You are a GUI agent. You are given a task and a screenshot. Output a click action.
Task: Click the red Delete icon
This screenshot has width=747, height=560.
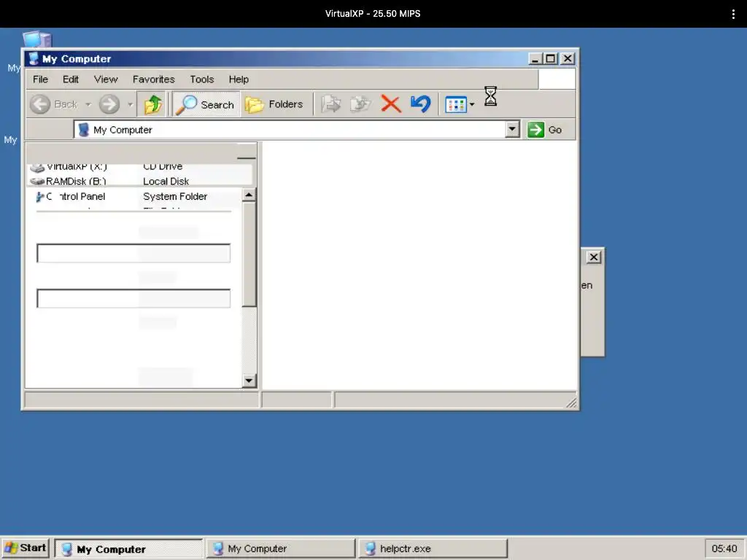coord(391,104)
